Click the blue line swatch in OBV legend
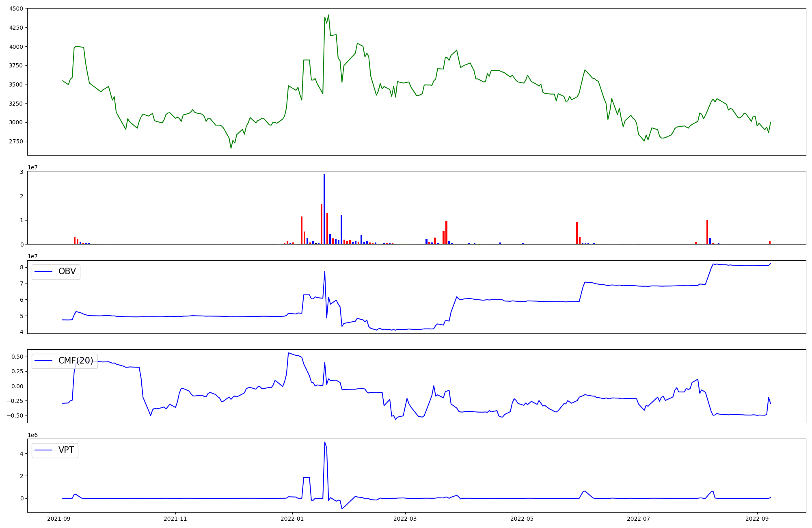Viewport: 812px width, 528px height. [x=44, y=272]
